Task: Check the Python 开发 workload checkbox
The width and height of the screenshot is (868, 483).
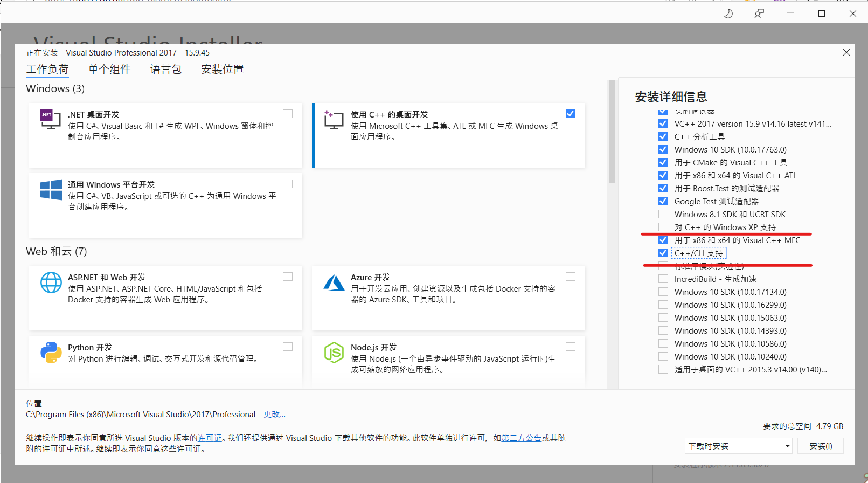Action: [x=288, y=347]
